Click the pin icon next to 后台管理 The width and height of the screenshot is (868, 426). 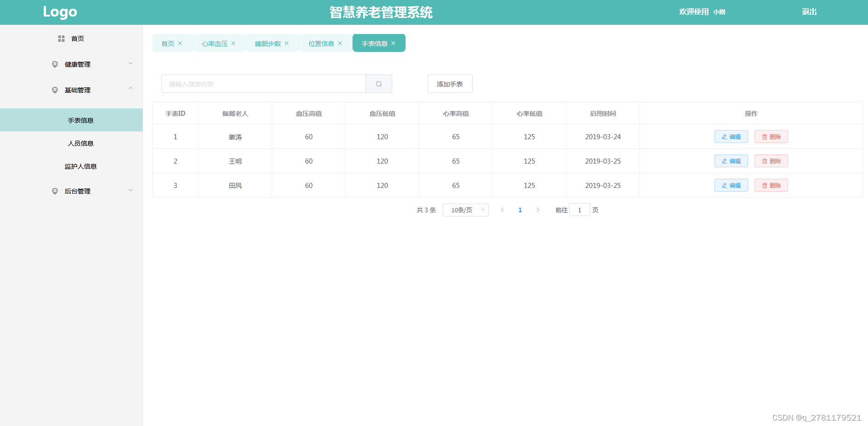55,191
